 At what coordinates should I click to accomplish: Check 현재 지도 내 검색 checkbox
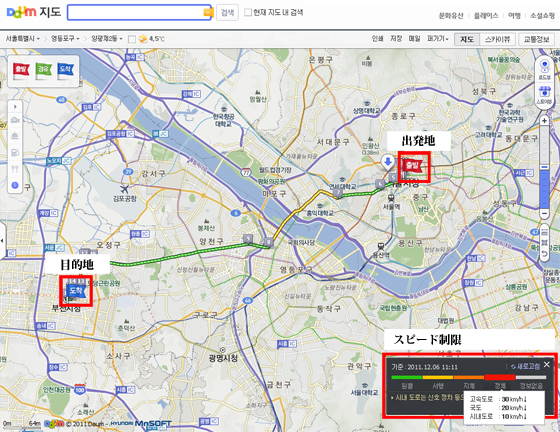tap(248, 12)
